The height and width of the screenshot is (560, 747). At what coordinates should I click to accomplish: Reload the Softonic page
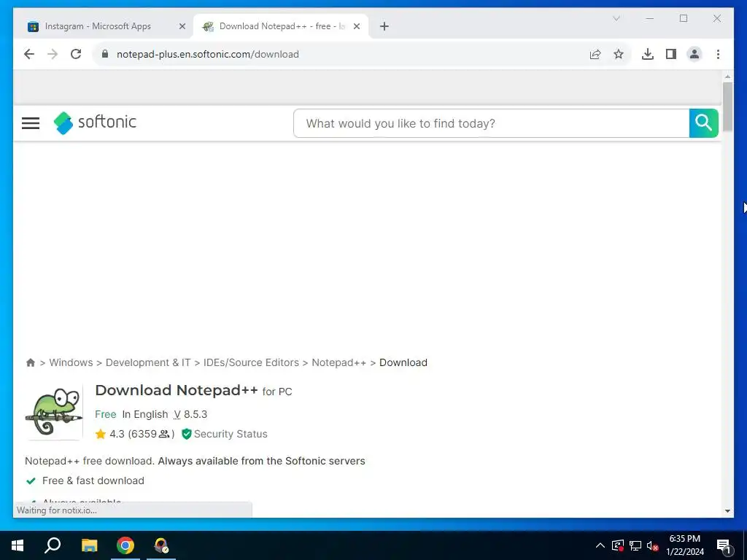tap(76, 54)
